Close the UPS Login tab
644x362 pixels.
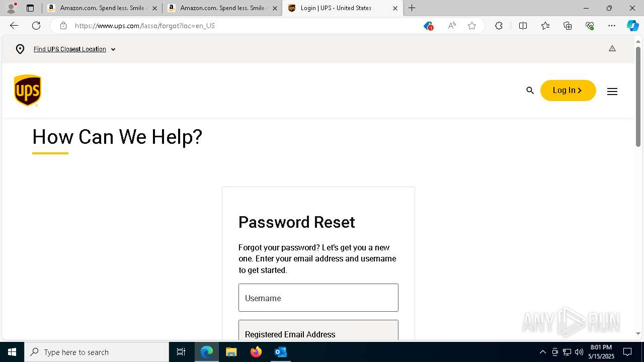click(x=395, y=8)
